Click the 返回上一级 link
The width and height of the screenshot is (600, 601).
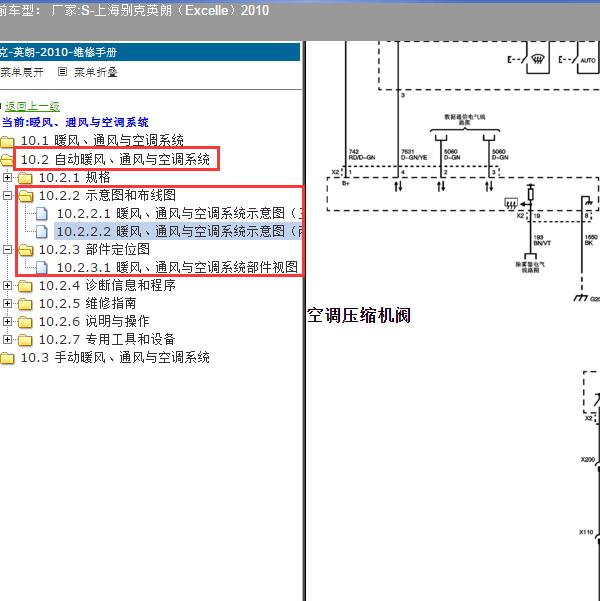pyautogui.click(x=33, y=106)
